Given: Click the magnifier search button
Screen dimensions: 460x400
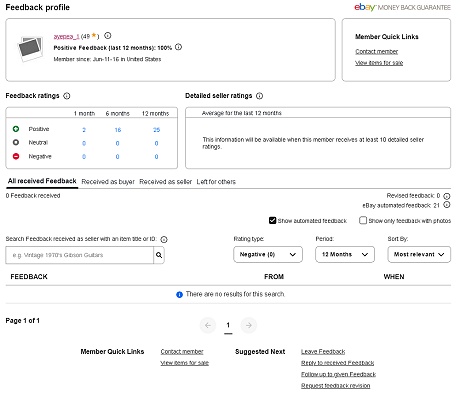Looking at the screenshot, I should point(159,255).
